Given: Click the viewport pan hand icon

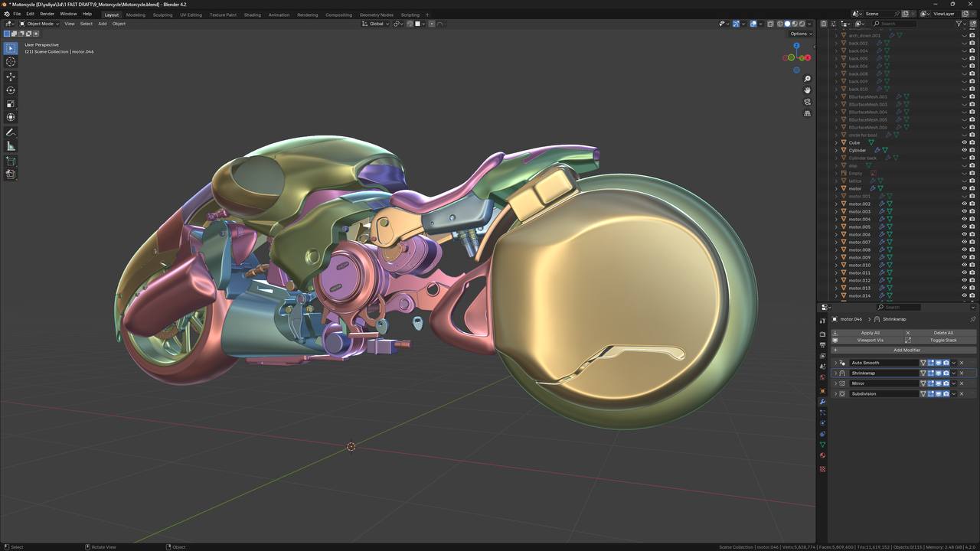Looking at the screenshot, I should [x=807, y=90].
